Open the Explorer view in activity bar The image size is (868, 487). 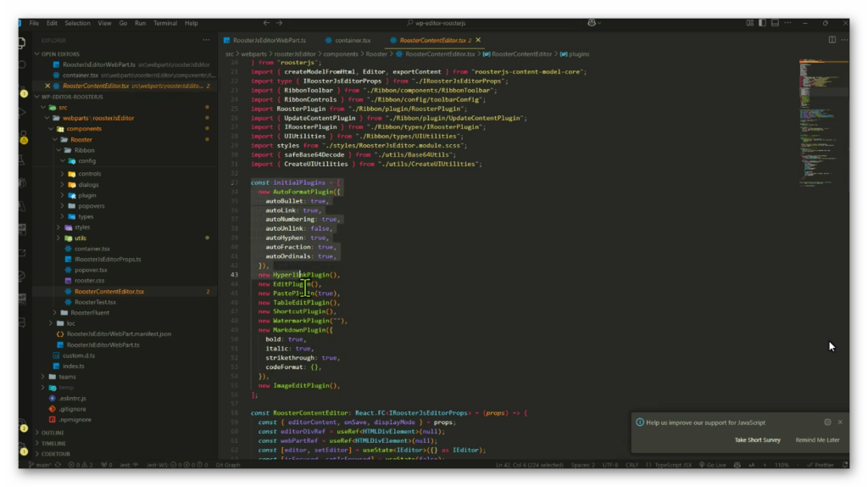pyautogui.click(x=22, y=43)
